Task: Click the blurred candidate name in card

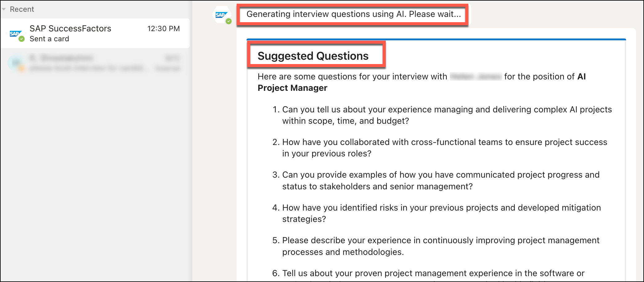Action: click(475, 77)
